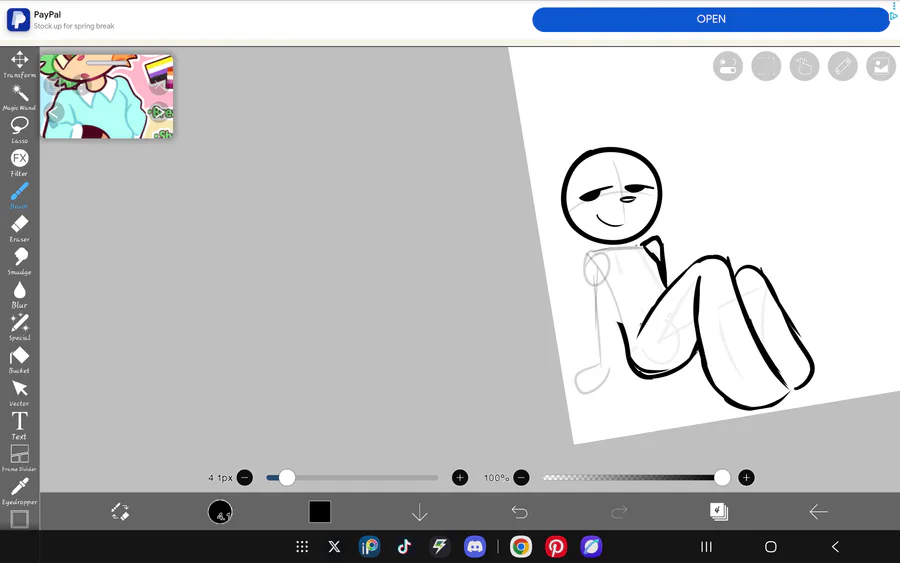Image resolution: width=900 pixels, height=563 pixels.
Task: Open the lightning bolt app in taskbar
Action: click(x=440, y=546)
